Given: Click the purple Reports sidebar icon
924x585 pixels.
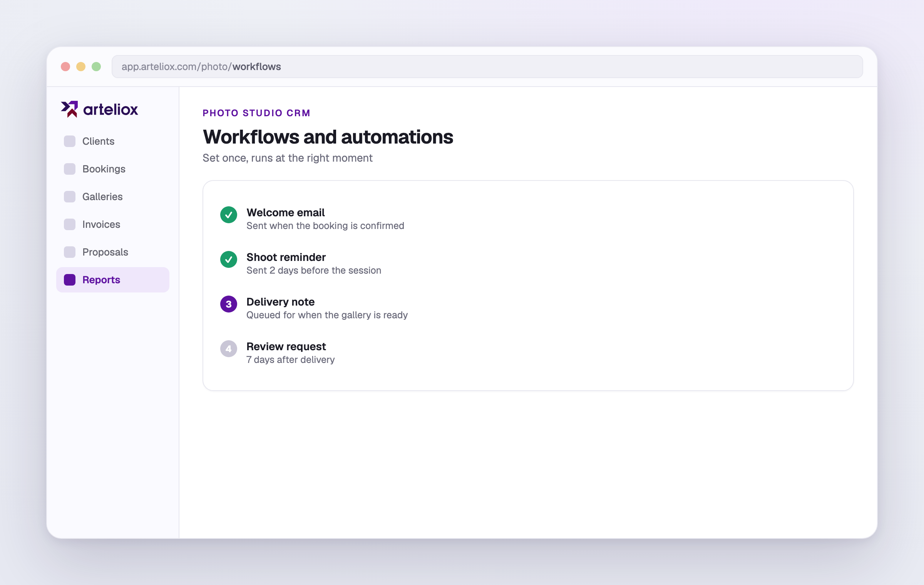Looking at the screenshot, I should coord(70,280).
